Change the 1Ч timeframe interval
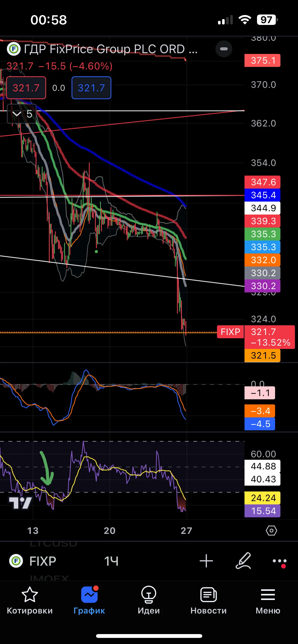 tap(111, 561)
